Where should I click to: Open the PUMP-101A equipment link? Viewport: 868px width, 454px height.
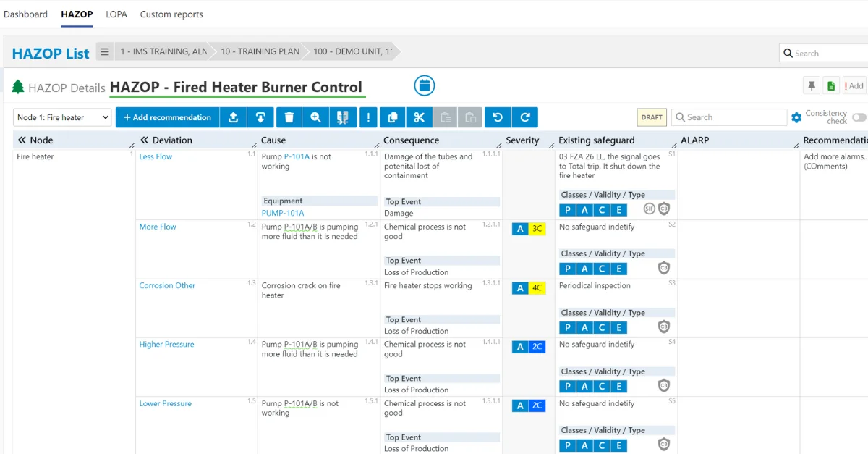tap(283, 213)
